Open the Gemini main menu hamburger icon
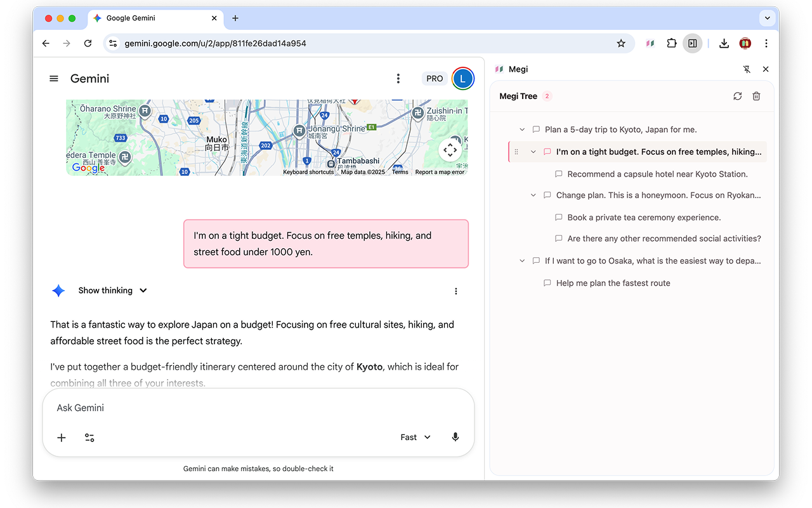The width and height of the screenshot is (812, 508). tap(54, 79)
